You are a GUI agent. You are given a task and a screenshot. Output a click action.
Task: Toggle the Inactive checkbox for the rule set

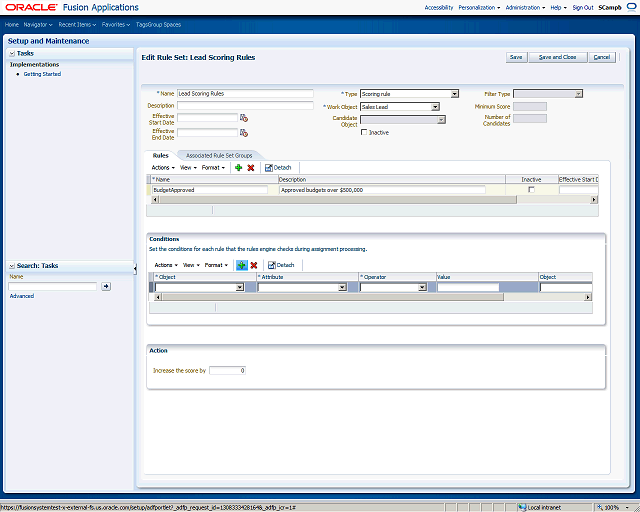coord(364,132)
